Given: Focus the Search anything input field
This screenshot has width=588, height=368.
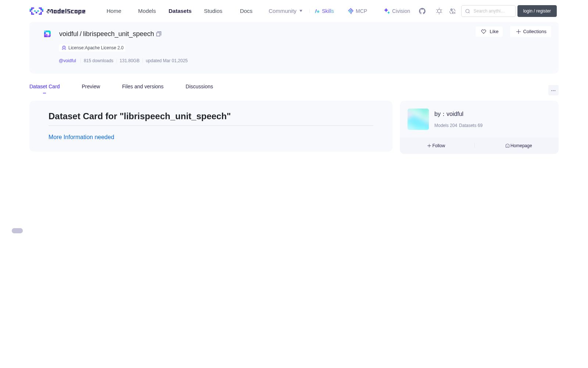Looking at the screenshot, I should coord(488,11).
